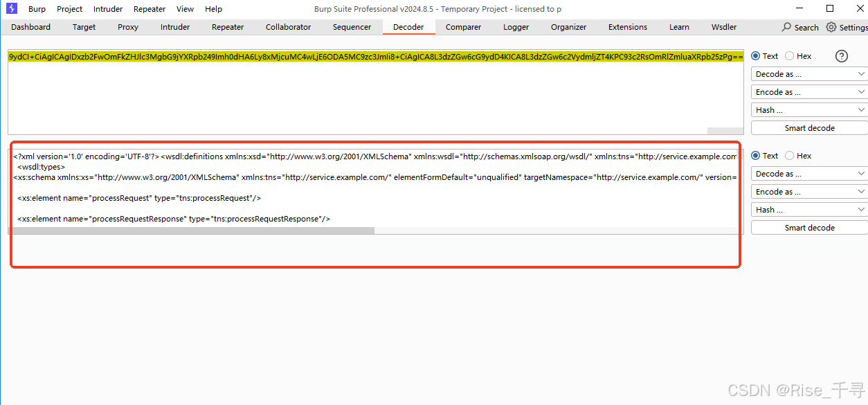Switch to the Learn tab
This screenshot has width=868, height=405.
pos(679,27)
